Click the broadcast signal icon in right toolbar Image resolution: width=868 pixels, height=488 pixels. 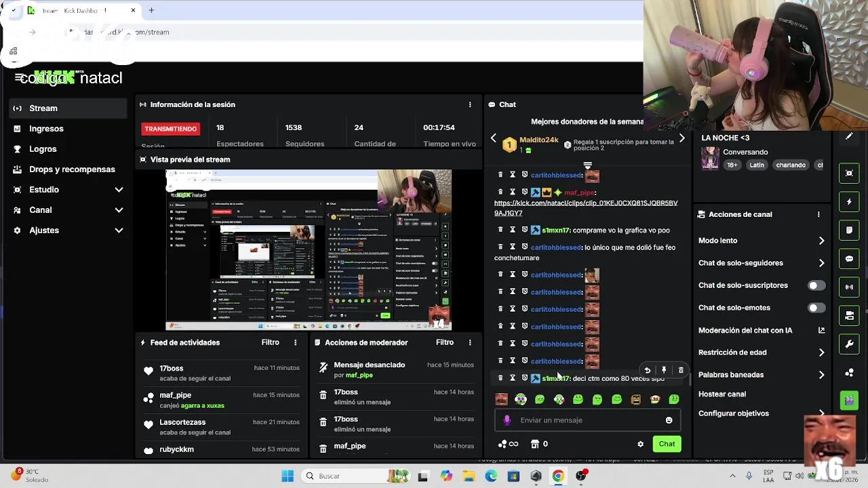pyautogui.click(x=849, y=287)
